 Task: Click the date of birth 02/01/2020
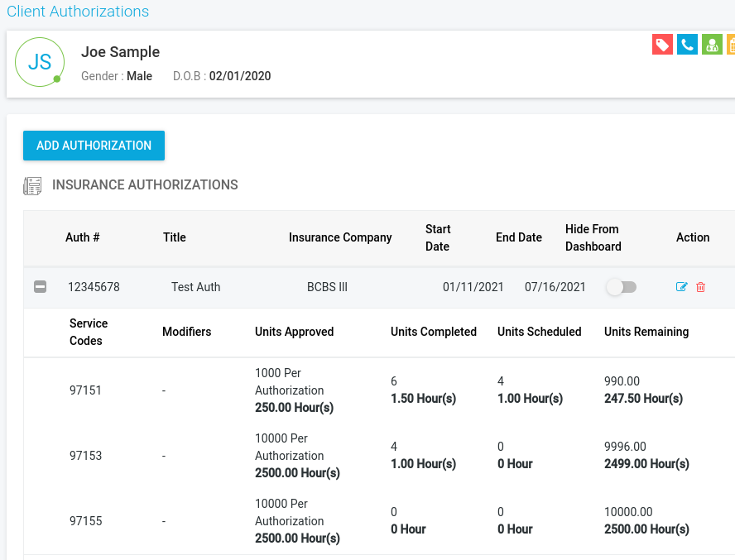tap(240, 76)
